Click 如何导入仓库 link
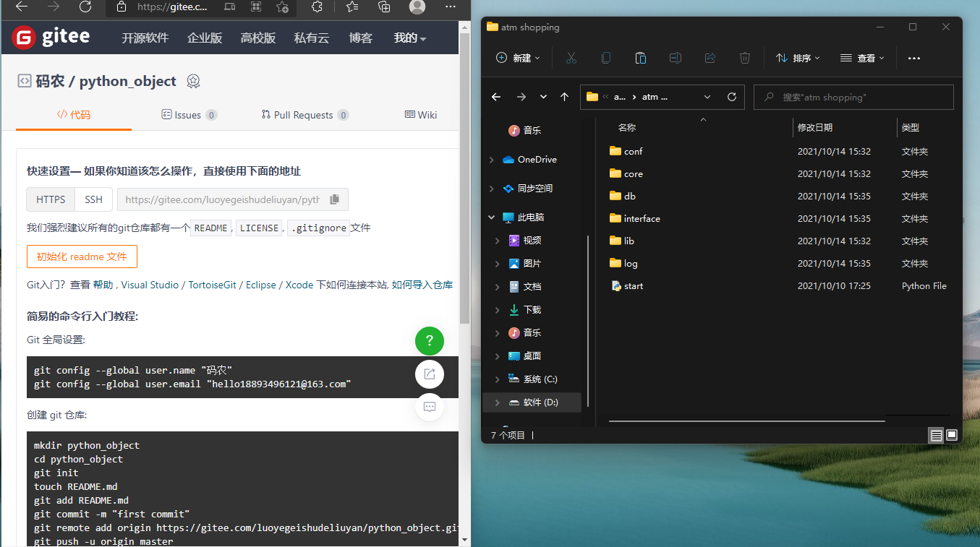 pyautogui.click(x=422, y=285)
